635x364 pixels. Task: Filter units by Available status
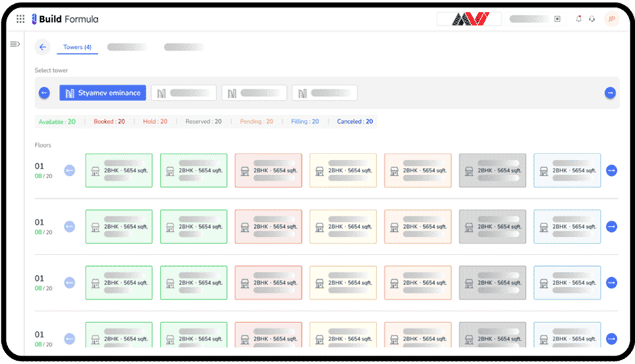[x=57, y=122]
